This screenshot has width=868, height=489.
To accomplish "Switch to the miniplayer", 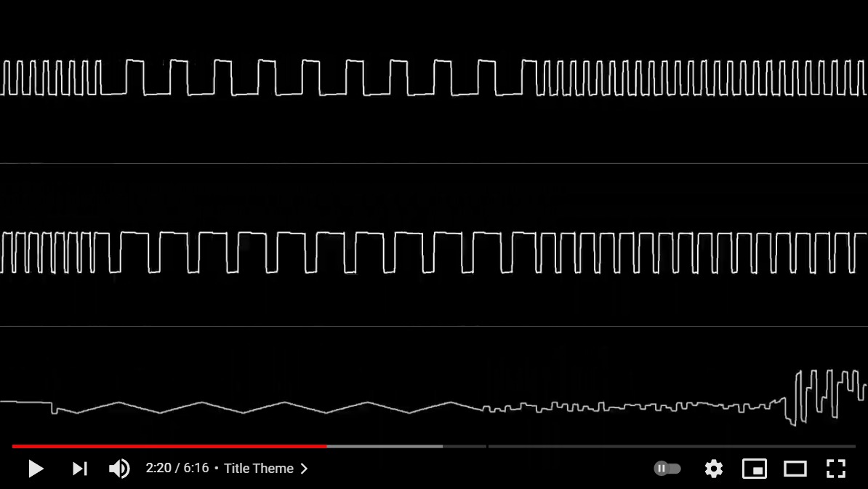I will (x=755, y=469).
